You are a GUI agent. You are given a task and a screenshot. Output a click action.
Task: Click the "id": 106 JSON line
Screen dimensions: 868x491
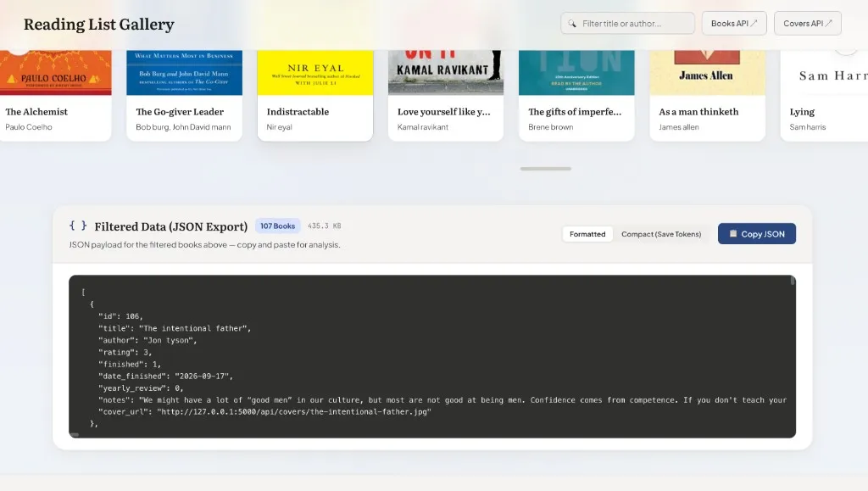[x=120, y=316]
